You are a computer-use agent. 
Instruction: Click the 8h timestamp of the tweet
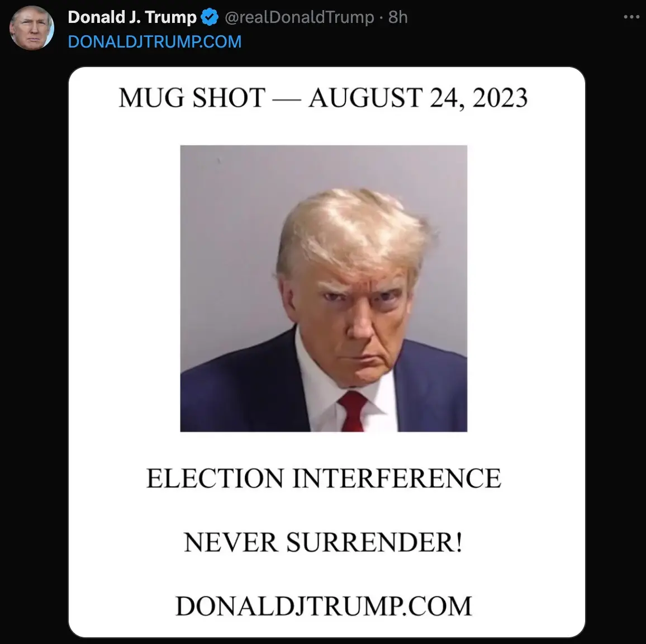click(398, 17)
